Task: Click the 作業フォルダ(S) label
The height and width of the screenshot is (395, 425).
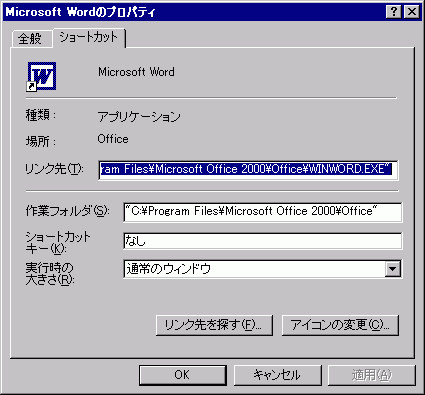Action: (x=67, y=211)
